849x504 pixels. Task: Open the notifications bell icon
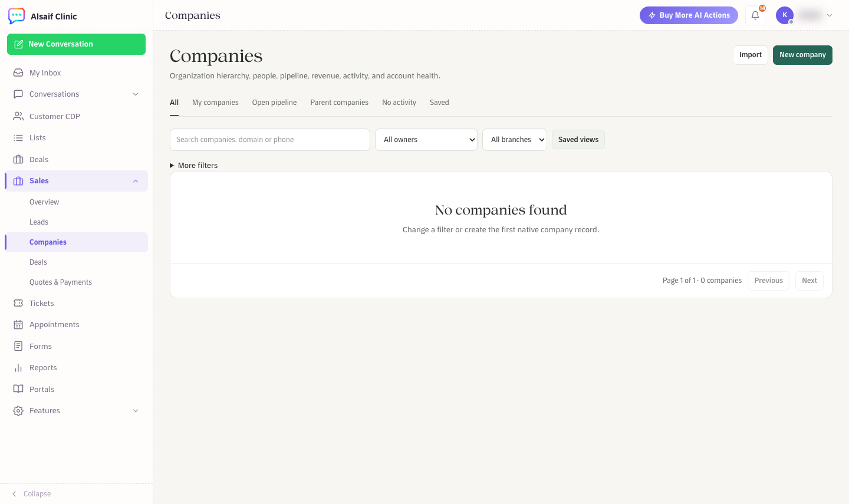point(755,15)
